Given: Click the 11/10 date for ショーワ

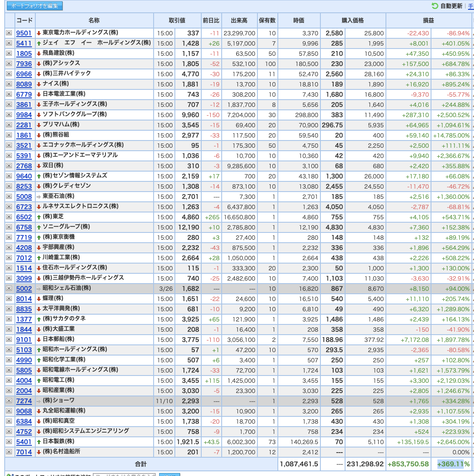Looking at the screenshot, I should tap(165, 401).
